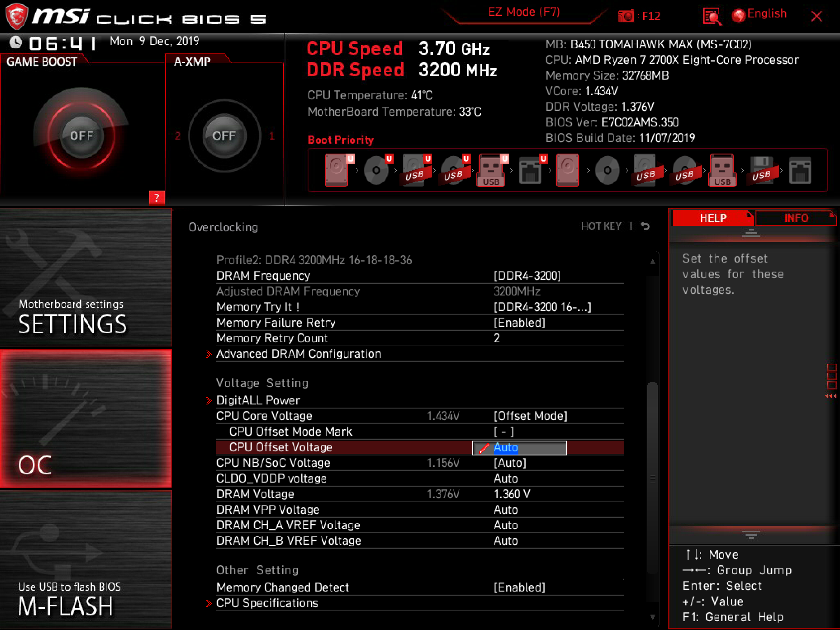Switch to EZ Mode with F7 button
The height and width of the screenshot is (630, 840).
click(x=524, y=11)
